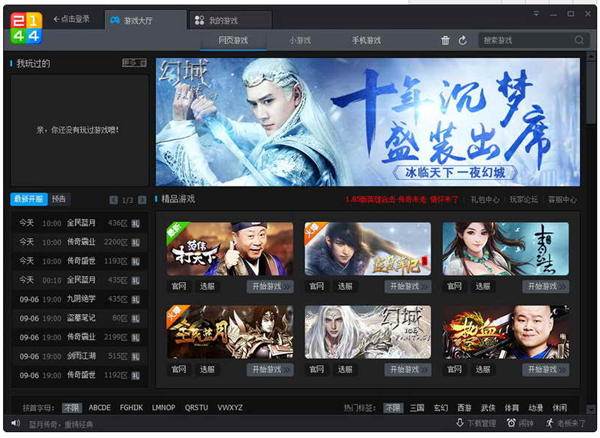Select 不限 in the letter filter
Image resolution: width=600 pixels, height=438 pixels.
pos(72,408)
